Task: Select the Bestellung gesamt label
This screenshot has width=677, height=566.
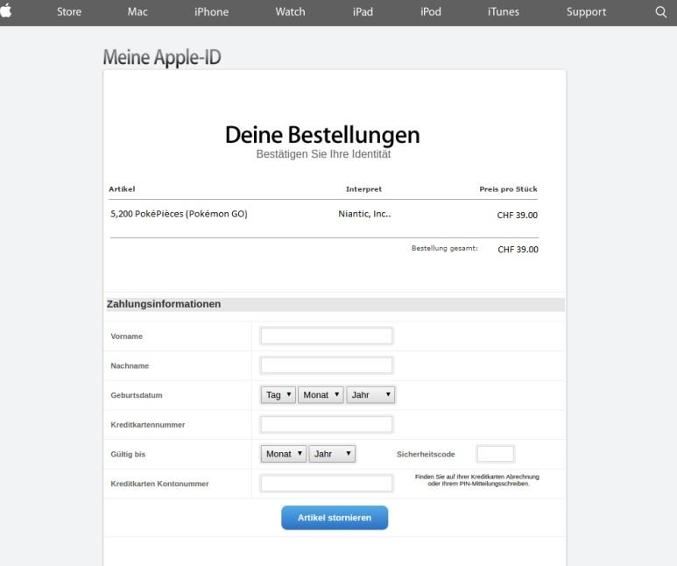Action: (445, 248)
